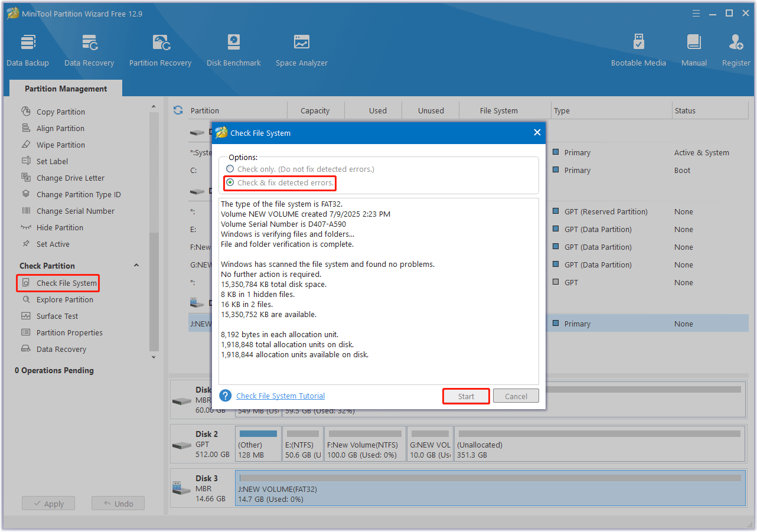The height and width of the screenshot is (532, 757).
Task: Select the J:NEW VOLUME(FAT32) disk map block
Action: point(490,488)
